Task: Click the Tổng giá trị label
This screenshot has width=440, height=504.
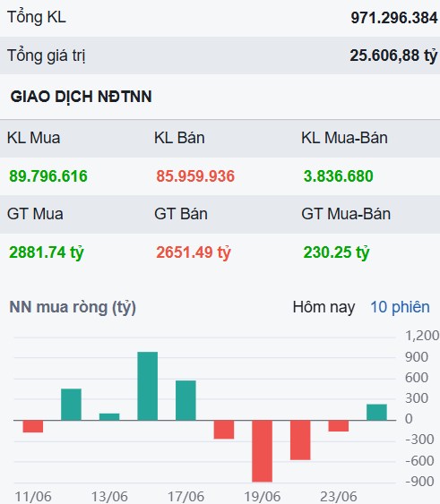Action: coord(47,56)
